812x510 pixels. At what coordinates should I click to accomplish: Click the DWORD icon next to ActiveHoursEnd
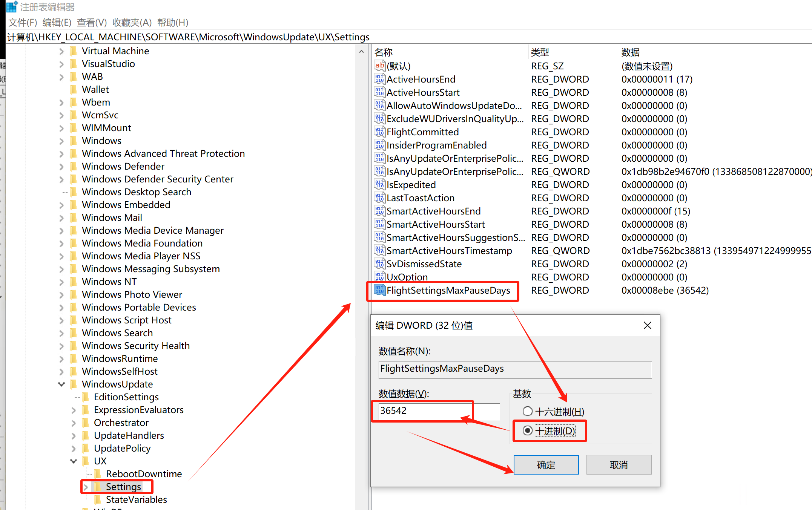(x=379, y=79)
